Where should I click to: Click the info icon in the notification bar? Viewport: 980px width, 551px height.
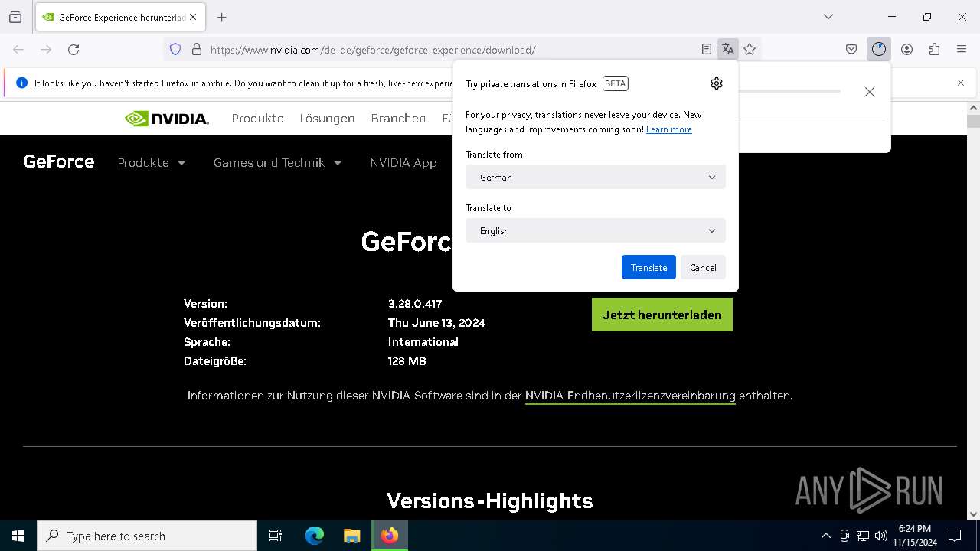(x=21, y=83)
